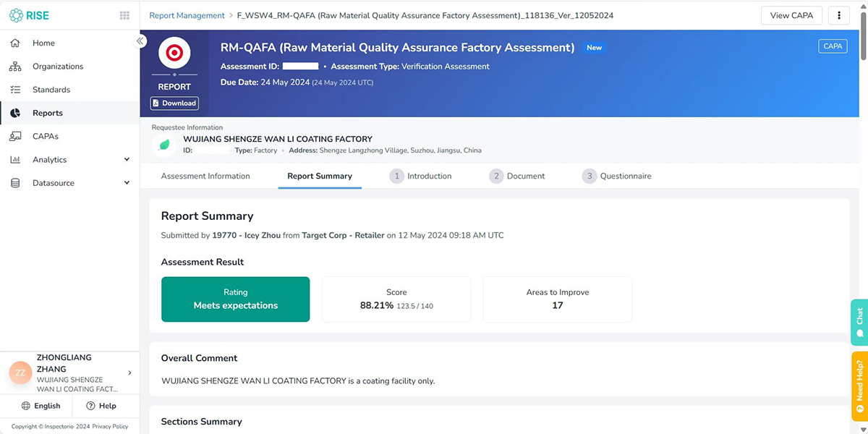Click the Meets expectations rating card

point(236,299)
